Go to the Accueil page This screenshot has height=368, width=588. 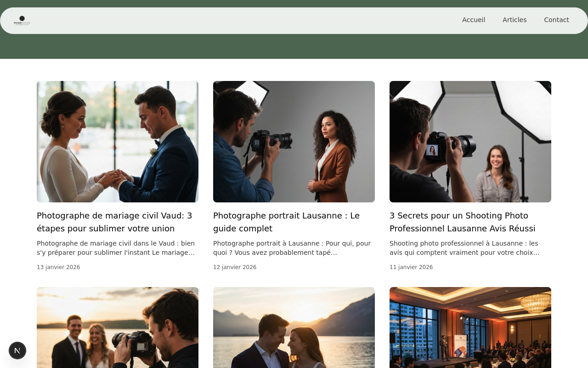tap(473, 20)
